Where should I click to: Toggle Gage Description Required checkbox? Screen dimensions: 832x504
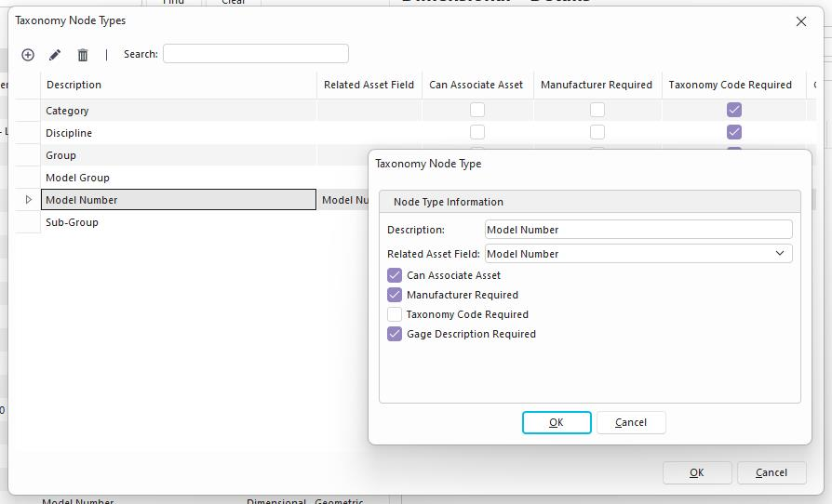click(x=395, y=334)
